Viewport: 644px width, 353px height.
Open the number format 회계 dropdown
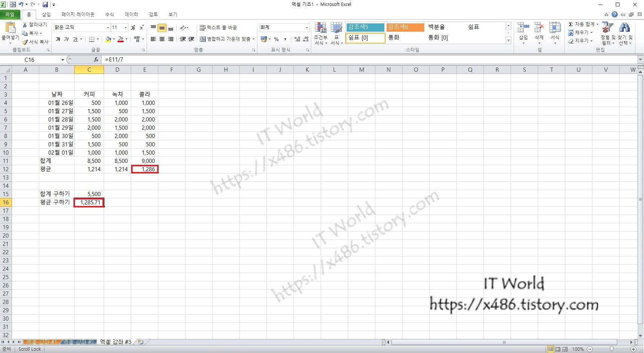tap(307, 28)
